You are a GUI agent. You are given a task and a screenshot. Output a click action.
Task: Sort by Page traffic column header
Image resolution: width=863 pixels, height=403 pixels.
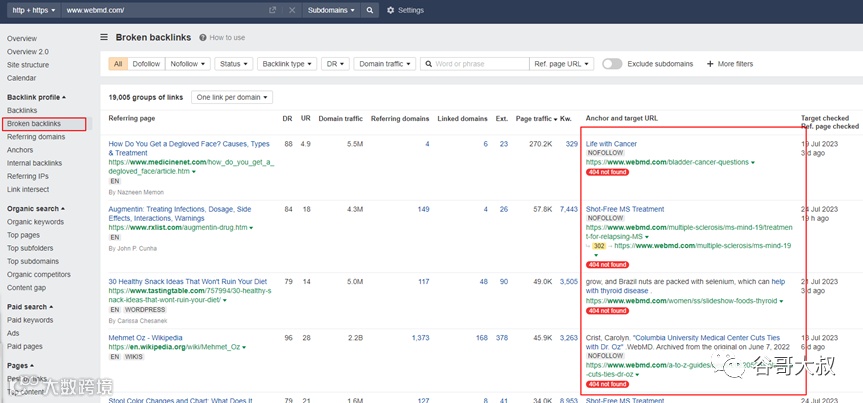pyautogui.click(x=537, y=118)
